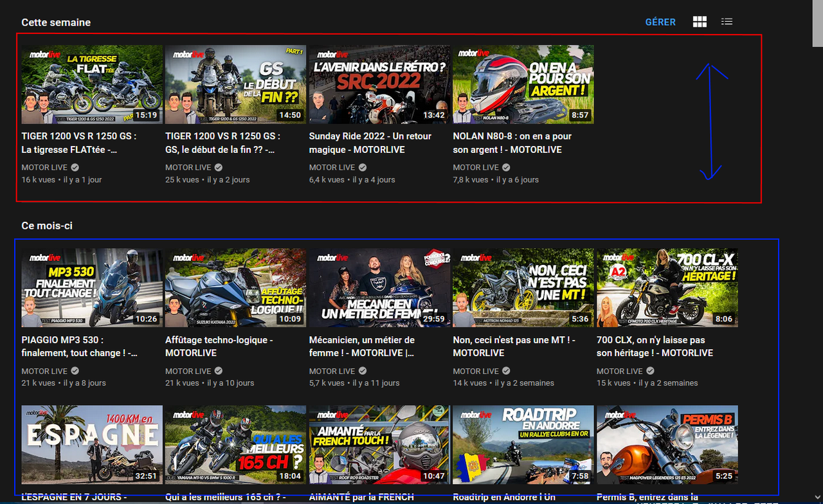Screen dimensions: 823x504
Task: Open MOTOR LIVE channel under 700 CLX video
Action: tap(620, 371)
